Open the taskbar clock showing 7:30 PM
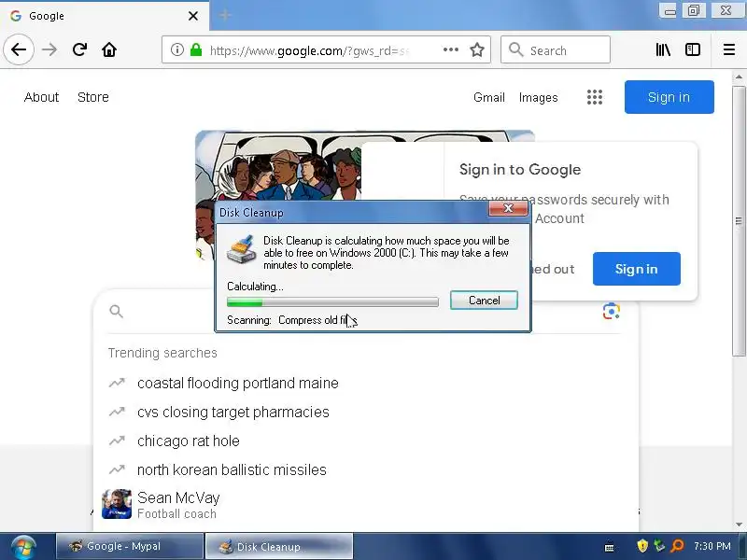The width and height of the screenshot is (747, 560). click(712, 546)
